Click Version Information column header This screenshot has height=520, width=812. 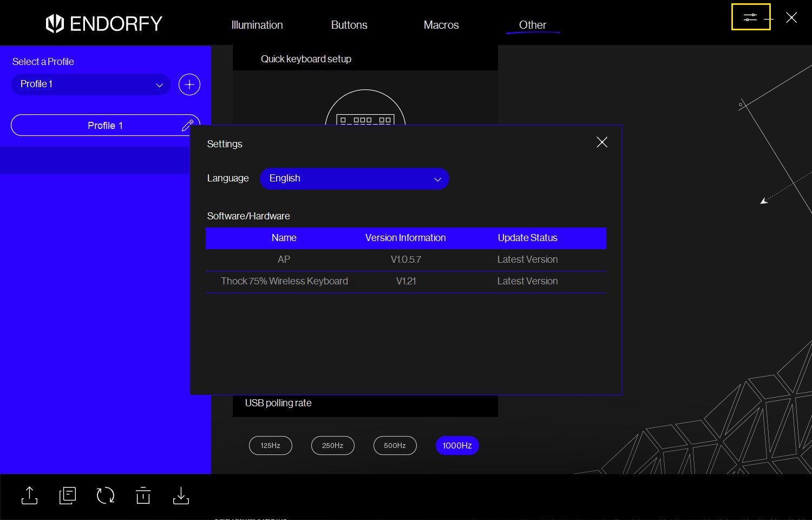point(405,238)
